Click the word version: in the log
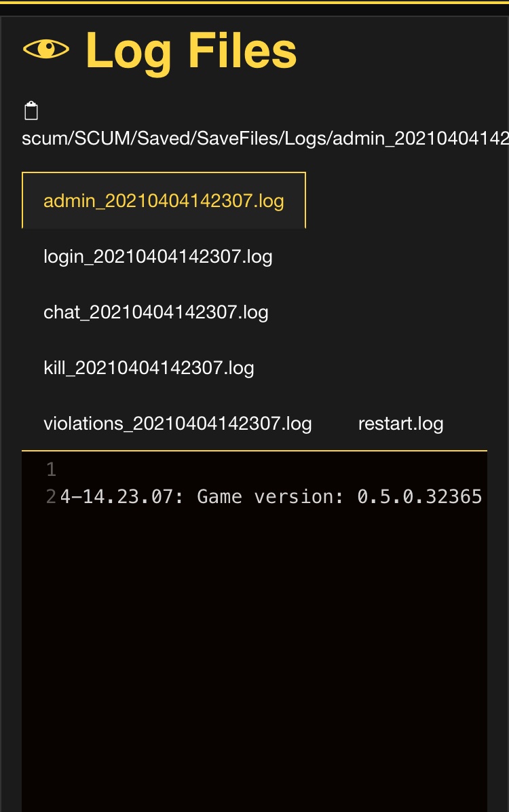Screen dimensions: 509x812 (x=299, y=496)
